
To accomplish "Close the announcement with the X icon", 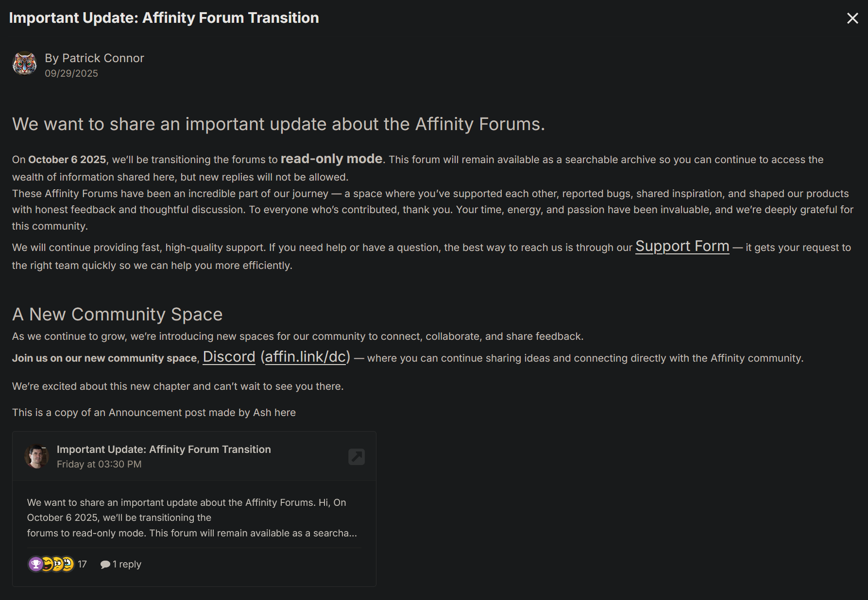I will pos(852,18).
